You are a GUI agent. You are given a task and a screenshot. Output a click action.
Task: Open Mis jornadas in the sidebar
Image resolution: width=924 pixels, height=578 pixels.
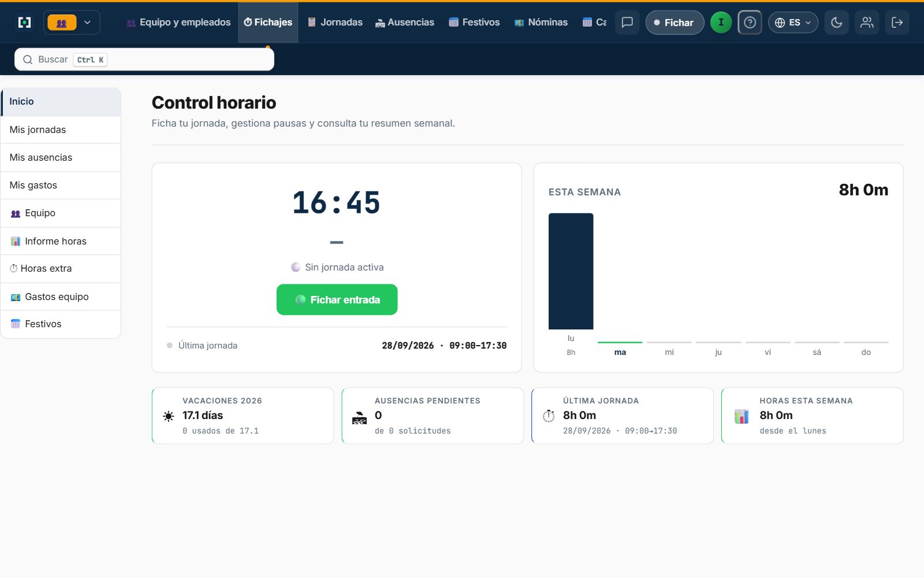pos(61,130)
